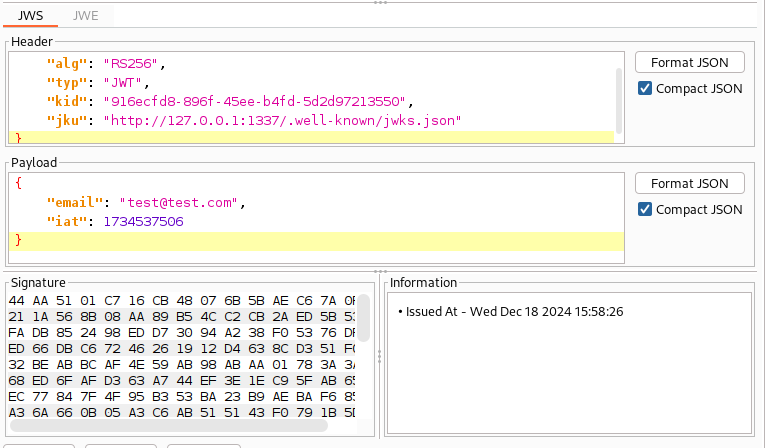Click divider between Signature and Information
The width and height of the screenshot is (765, 448).
point(379,357)
